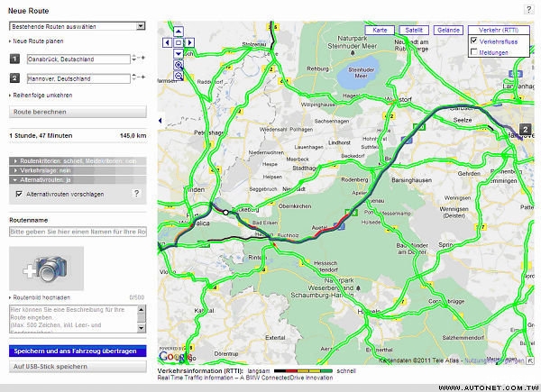Image resolution: width=541 pixels, height=392 pixels.
Task: Click the page help question mark icon
Action: click(528, 9)
